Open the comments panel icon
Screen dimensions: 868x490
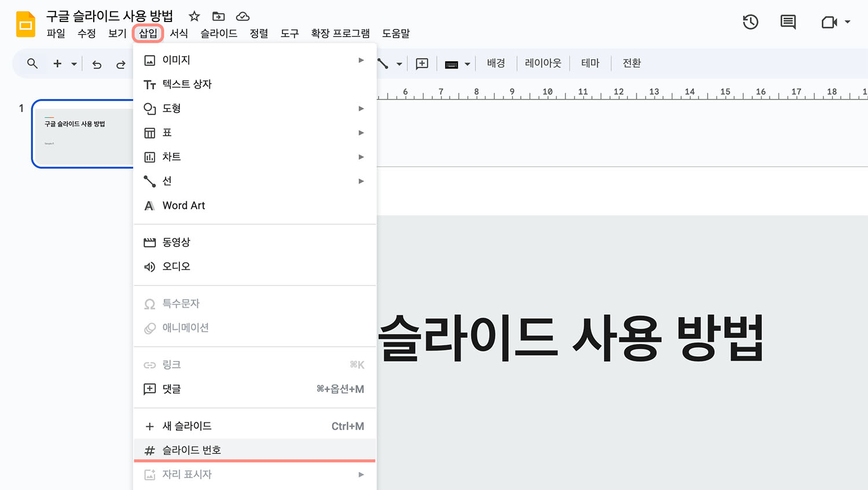tap(788, 22)
